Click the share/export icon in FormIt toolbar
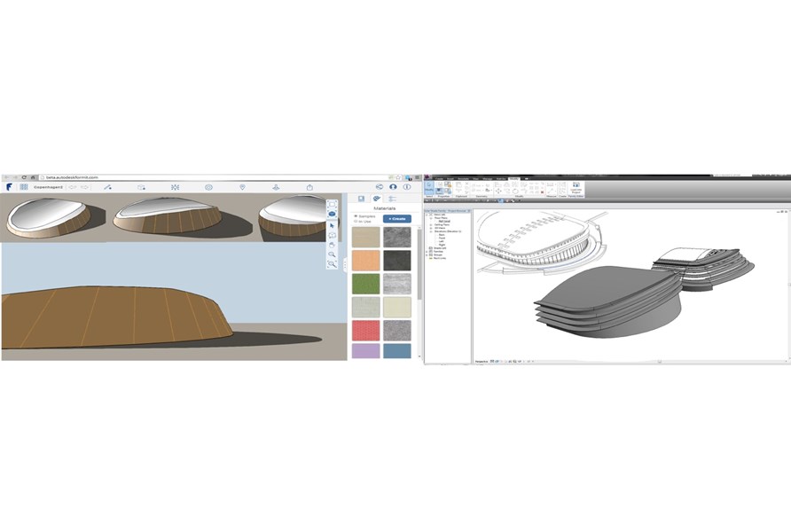Screen dimensions: 791x532 (x=309, y=187)
